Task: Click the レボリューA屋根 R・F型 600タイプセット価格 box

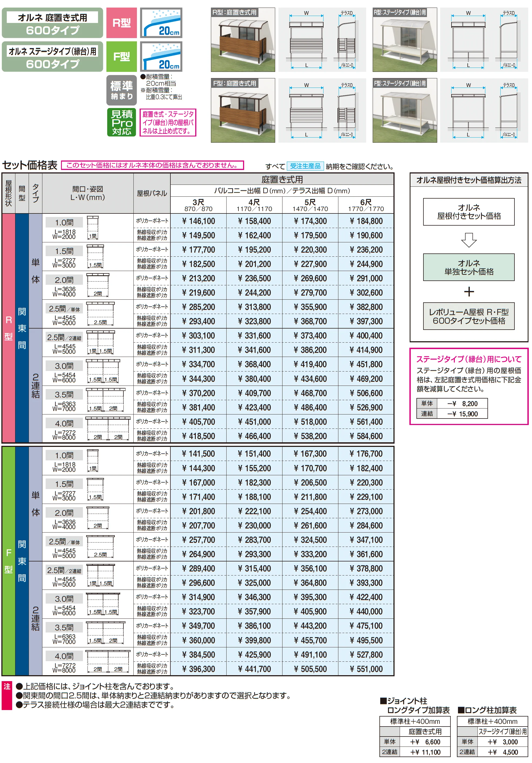Action: (x=469, y=316)
